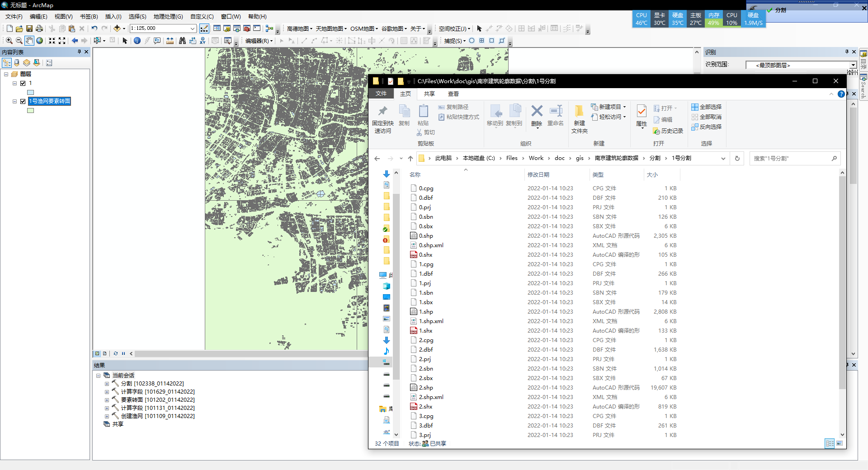This screenshot has height=470, width=868.
Task: Click 历史记录 in Explorer ribbon
Action: (668, 131)
